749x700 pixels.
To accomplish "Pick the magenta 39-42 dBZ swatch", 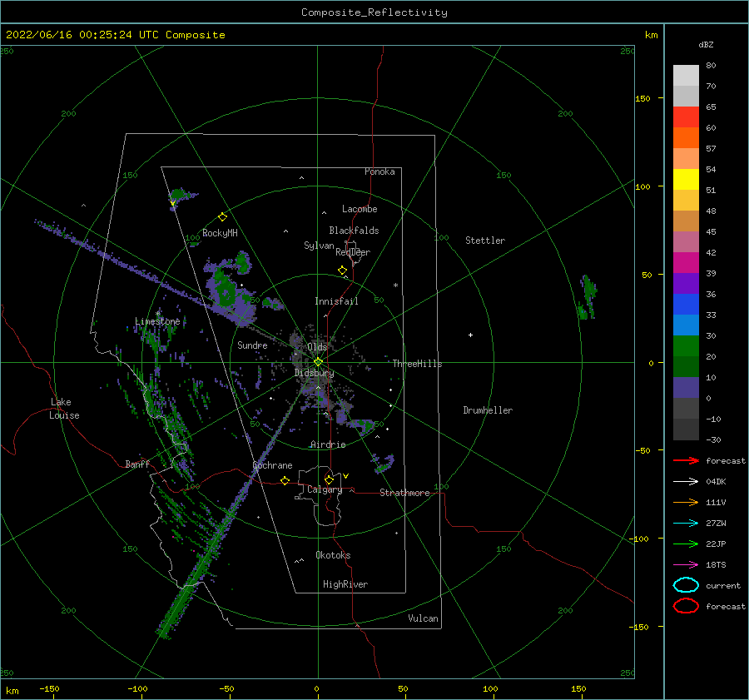I will (686, 263).
